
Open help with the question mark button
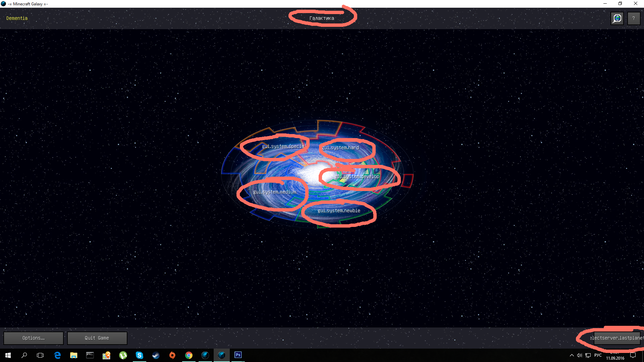click(x=634, y=18)
